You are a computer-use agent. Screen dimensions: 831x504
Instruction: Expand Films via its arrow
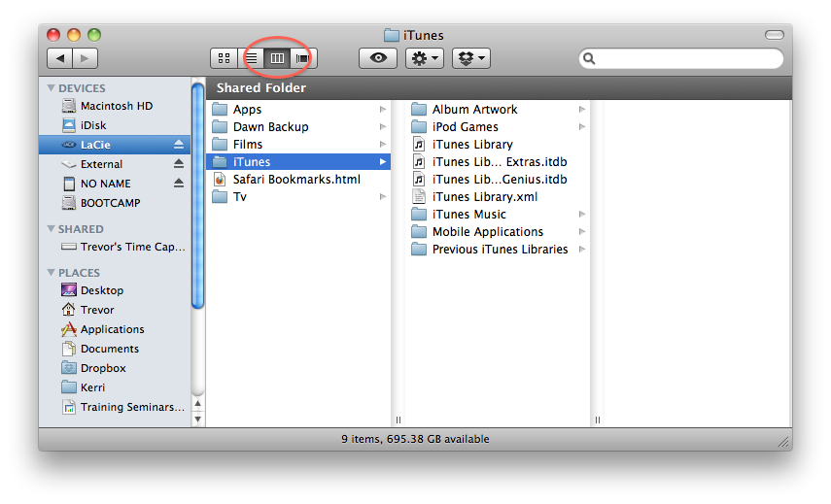(383, 144)
